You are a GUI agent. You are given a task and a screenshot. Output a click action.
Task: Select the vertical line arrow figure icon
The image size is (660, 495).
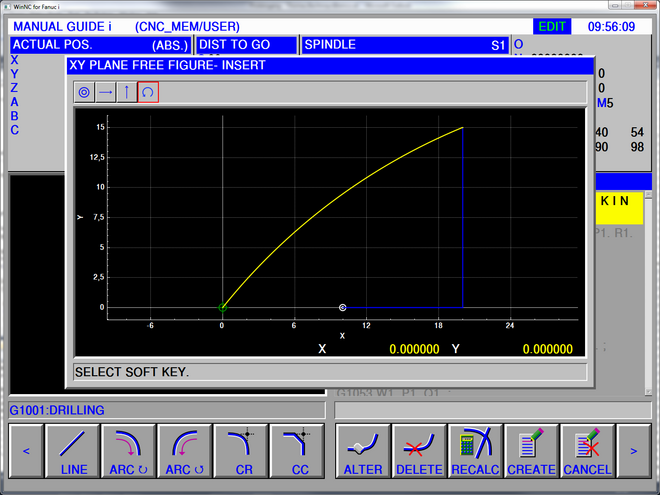(x=127, y=93)
